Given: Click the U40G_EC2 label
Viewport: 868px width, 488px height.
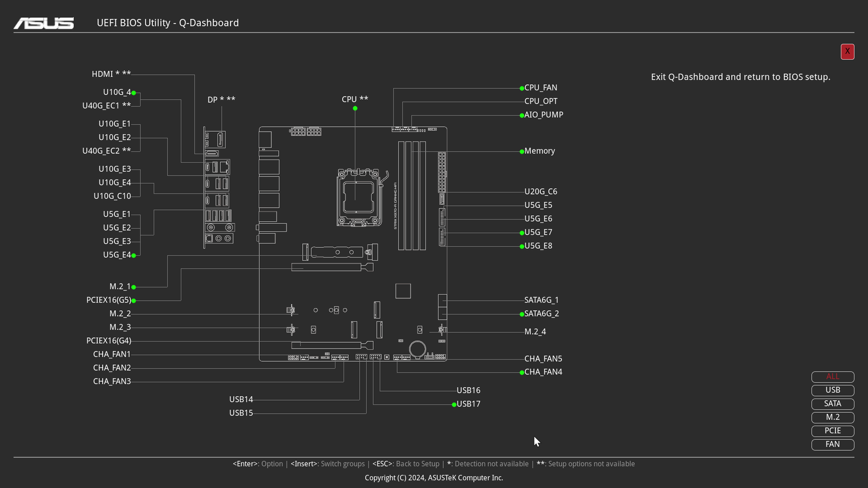Looking at the screenshot, I should point(106,151).
